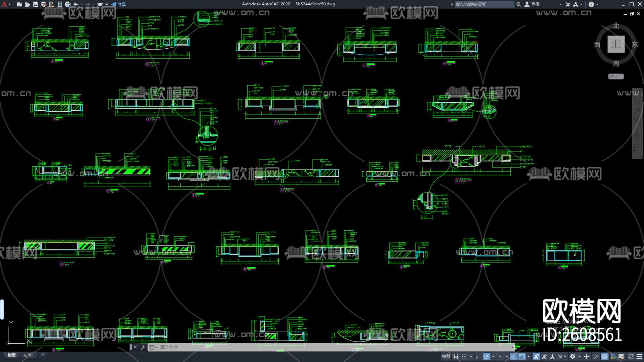Click the keyword search input field
This screenshot has width=644, height=362.
point(484,4)
